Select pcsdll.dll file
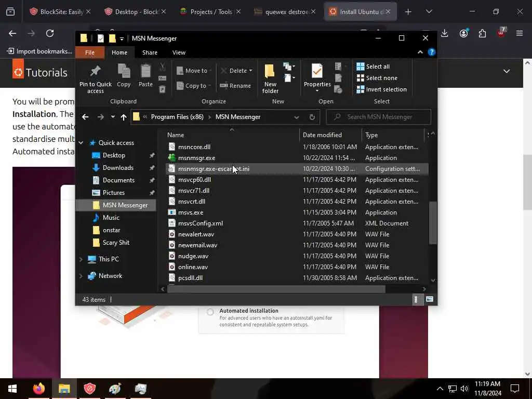Viewport: 532px width, 399px height. pyautogui.click(x=190, y=278)
